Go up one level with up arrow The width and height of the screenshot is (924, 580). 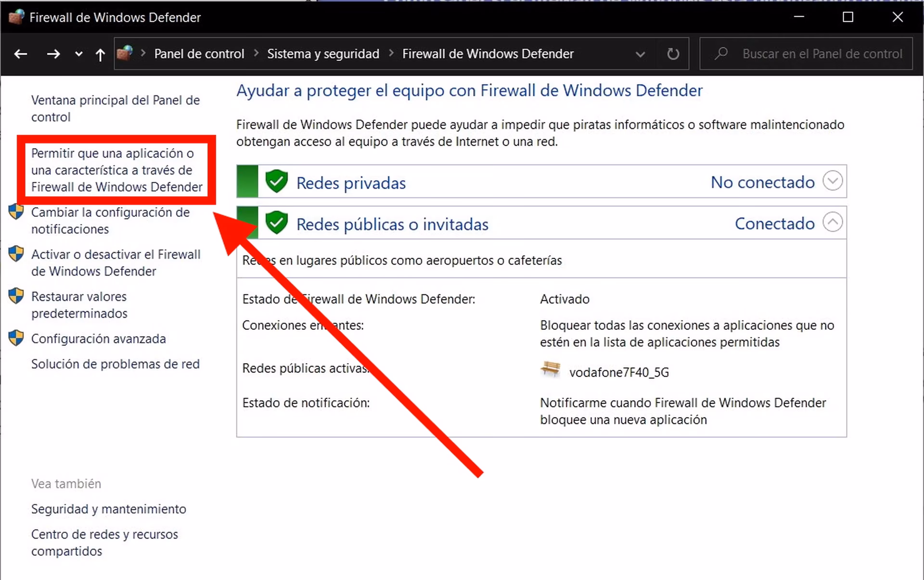[x=100, y=54]
